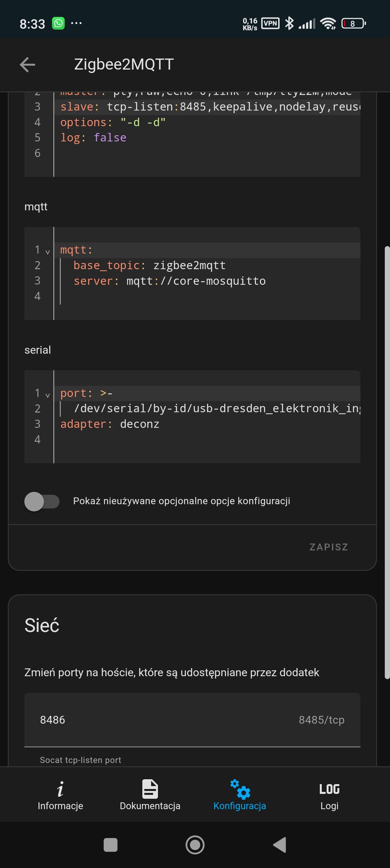Image resolution: width=390 pixels, height=868 pixels.
Task: Tap the mobile signal strength icon
Action: coord(307,23)
